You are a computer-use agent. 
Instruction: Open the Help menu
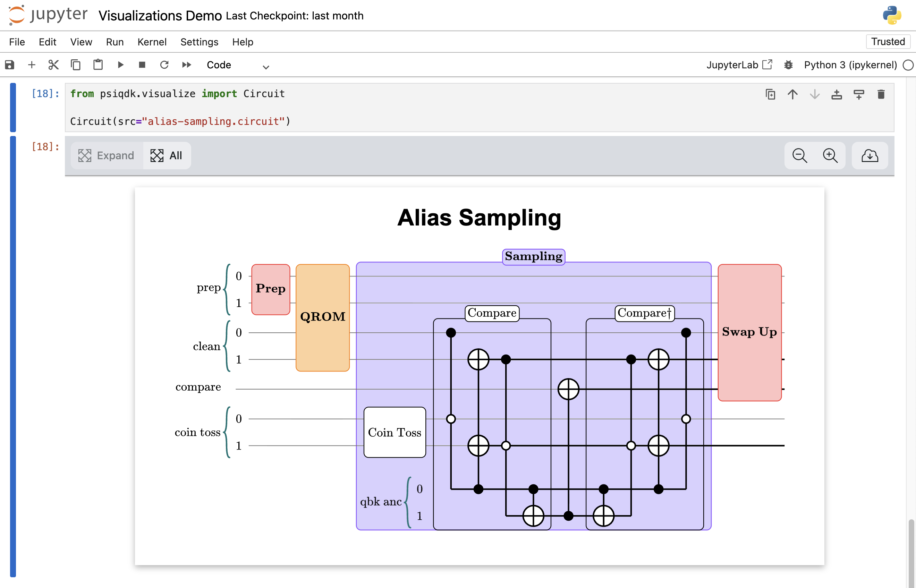point(243,42)
